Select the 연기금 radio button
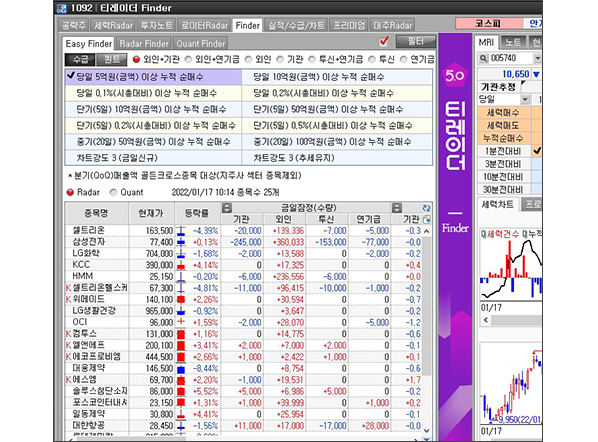Screen dimensions: 598x442 [403, 59]
